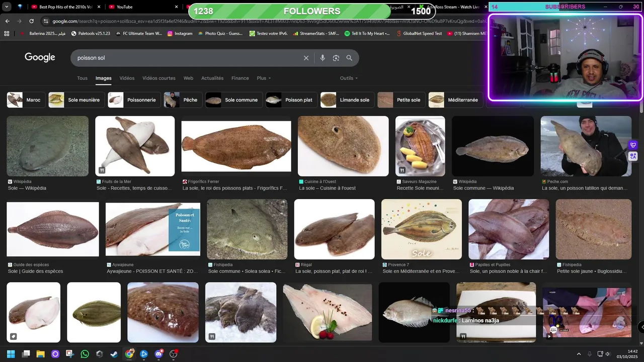Open the Windows Start menu
The width and height of the screenshot is (644, 362).
[x=11, y=354]
